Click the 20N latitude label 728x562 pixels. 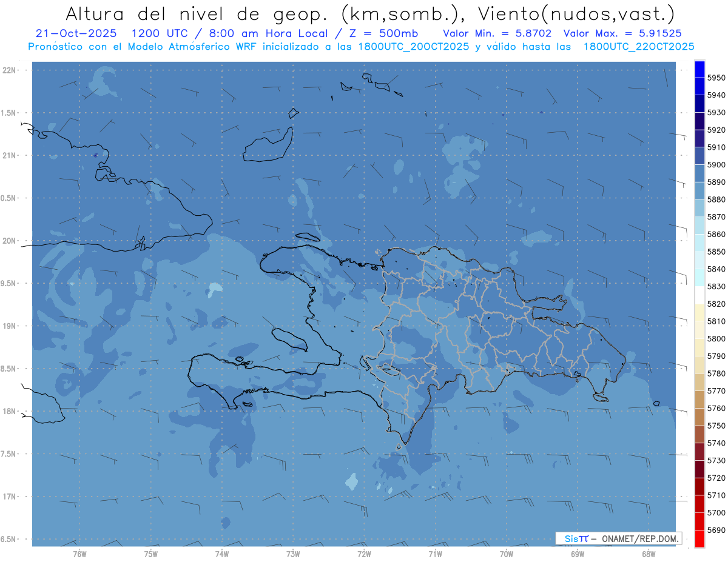pyautogui.click(x=8, y=241)
